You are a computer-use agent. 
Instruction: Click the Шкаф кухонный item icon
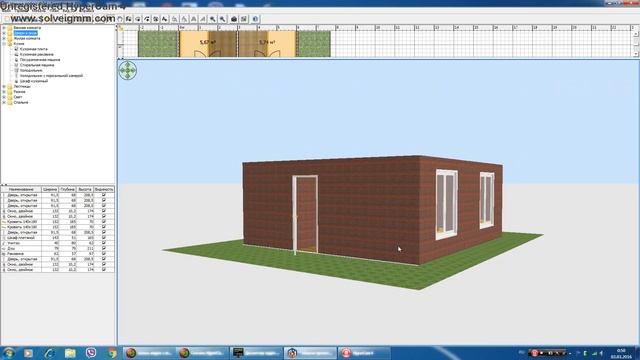pyautogui.click(x=16, y=81)
